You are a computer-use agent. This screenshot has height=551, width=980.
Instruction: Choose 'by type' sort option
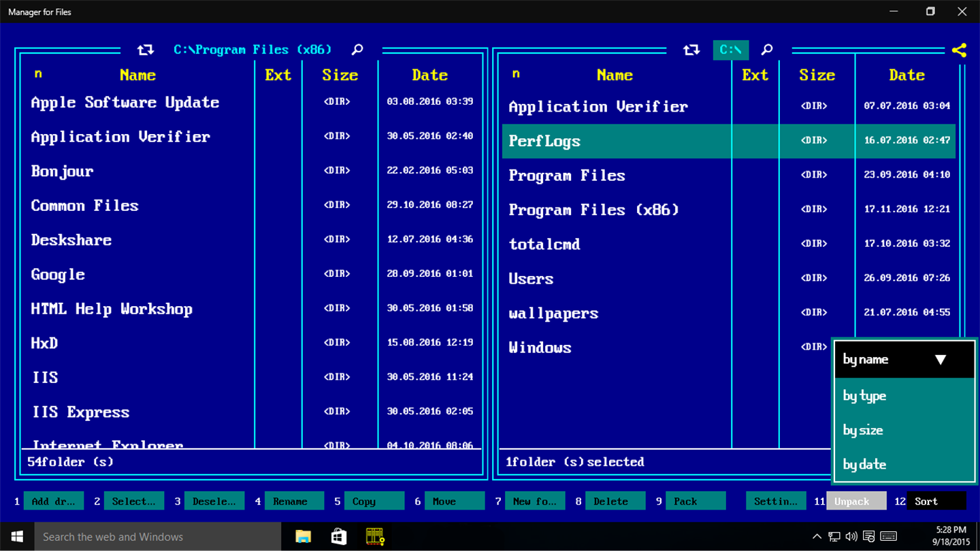click(x=904, y=396)
